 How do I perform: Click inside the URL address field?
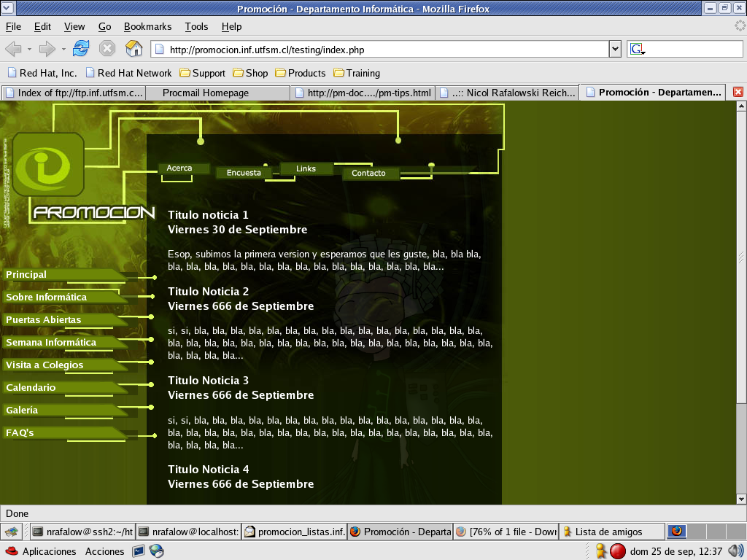pos(379,50)
